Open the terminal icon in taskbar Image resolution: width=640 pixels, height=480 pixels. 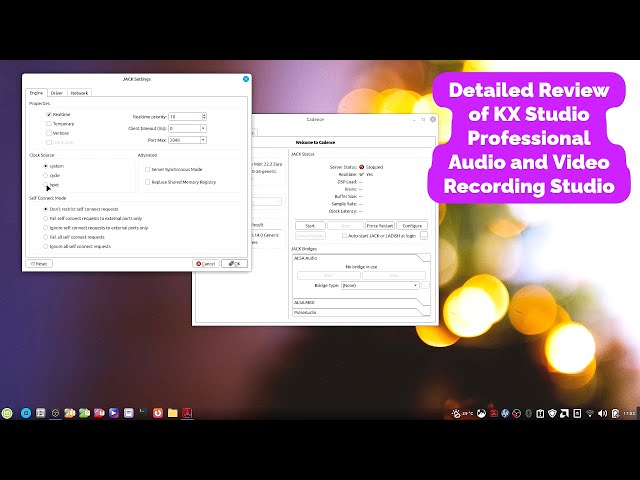tap(143, 413)
